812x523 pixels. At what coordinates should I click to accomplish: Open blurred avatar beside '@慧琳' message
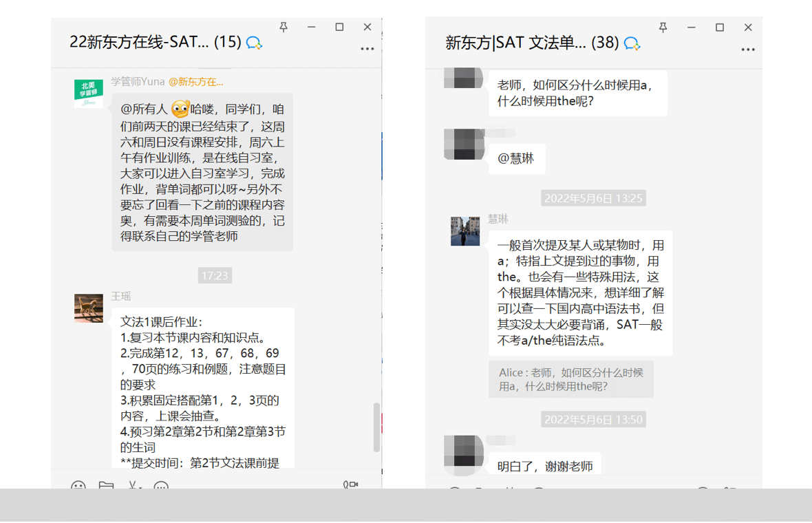click(x=464, y=144)
